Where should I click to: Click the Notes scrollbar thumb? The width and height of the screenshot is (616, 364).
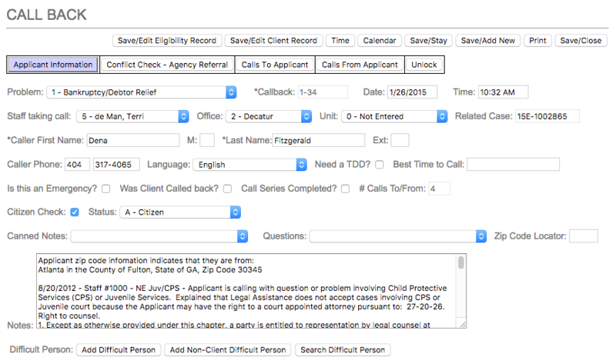click(460, 262)
